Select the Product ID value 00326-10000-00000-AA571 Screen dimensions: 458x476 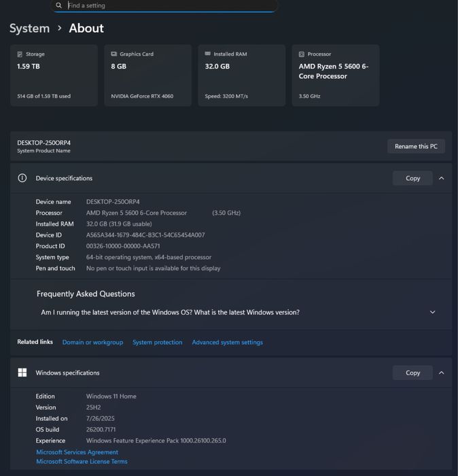tap(123, 246)
